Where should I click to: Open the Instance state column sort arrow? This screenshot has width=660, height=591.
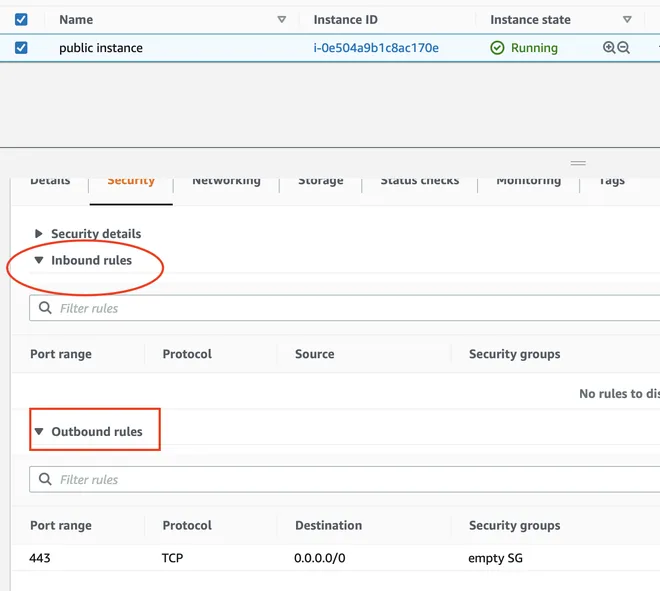point(627,19)
